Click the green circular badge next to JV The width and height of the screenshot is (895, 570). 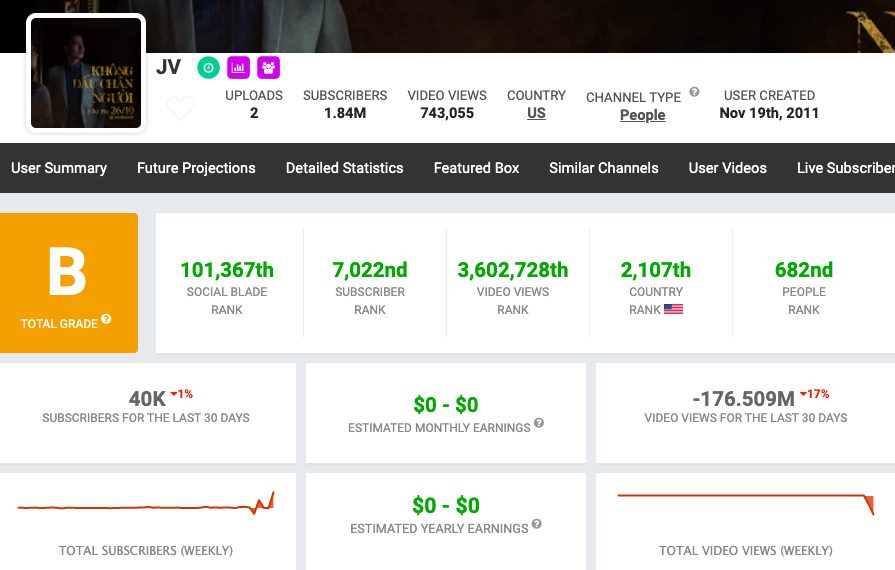(x=208, y=68)
